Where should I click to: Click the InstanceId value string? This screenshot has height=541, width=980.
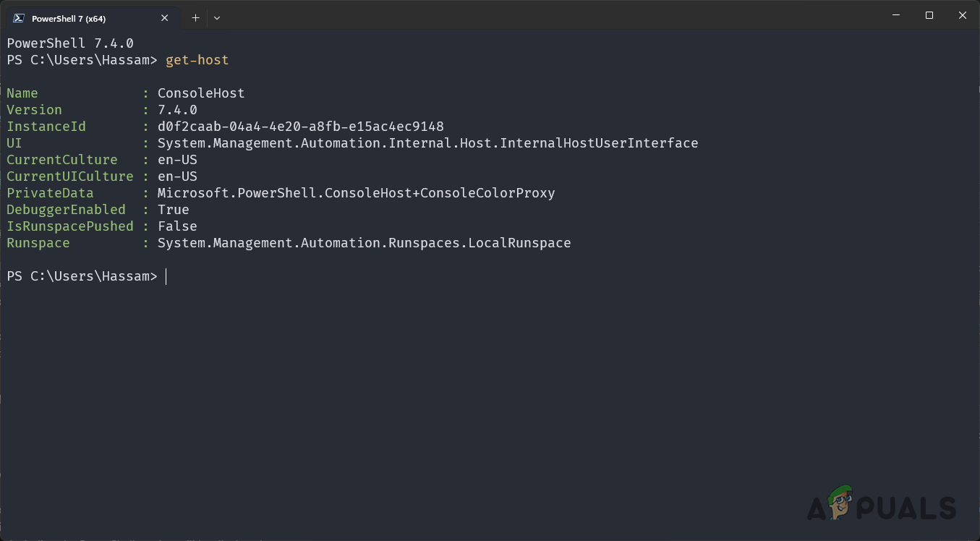(300, 126)
